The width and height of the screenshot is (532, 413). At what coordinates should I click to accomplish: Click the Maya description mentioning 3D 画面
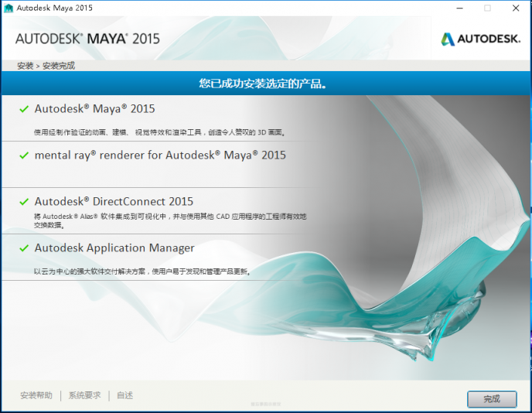tap(159, 132)
